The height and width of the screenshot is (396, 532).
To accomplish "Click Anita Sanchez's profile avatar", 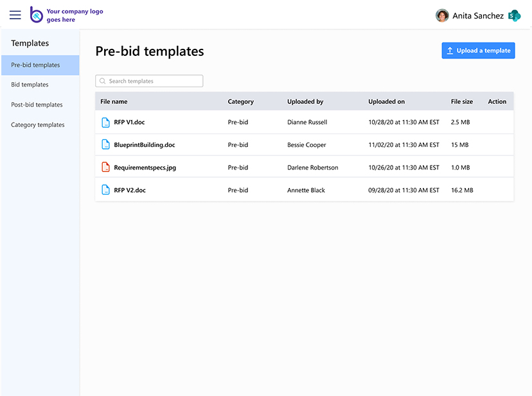I will click(442, 15).
